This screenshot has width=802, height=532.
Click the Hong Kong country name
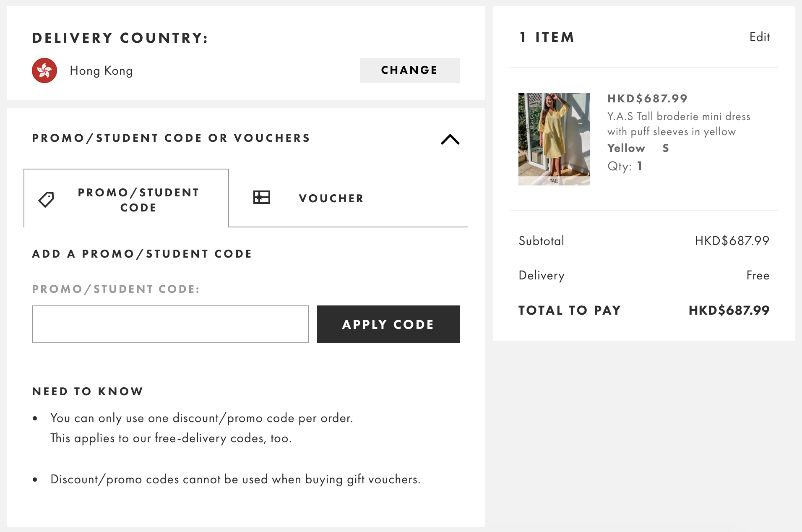(101, 70)
